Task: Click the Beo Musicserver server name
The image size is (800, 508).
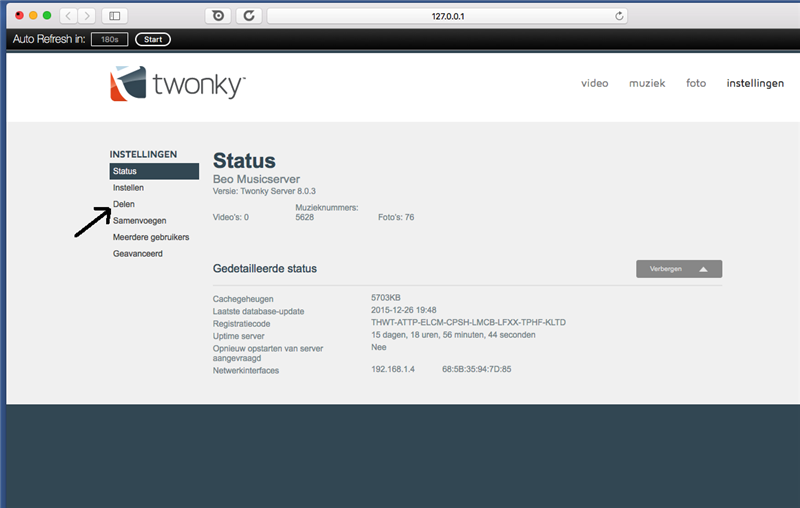Action: click(257, 179)
